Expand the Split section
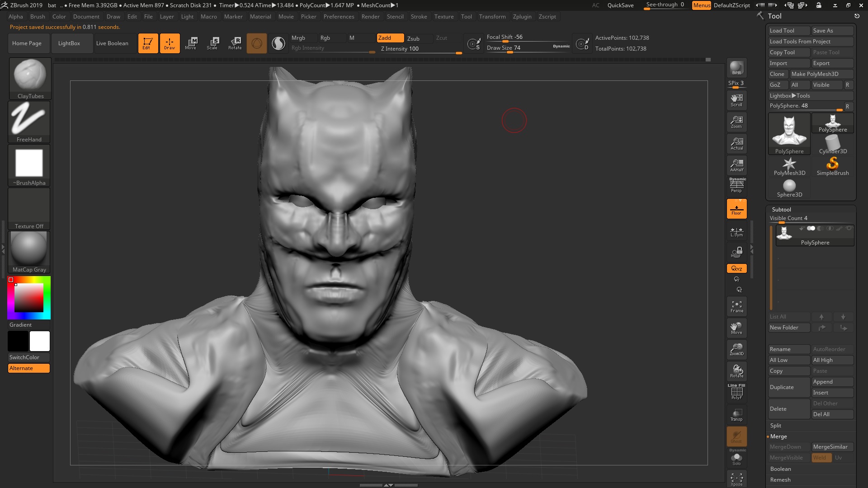 click(x=776, y=426)
